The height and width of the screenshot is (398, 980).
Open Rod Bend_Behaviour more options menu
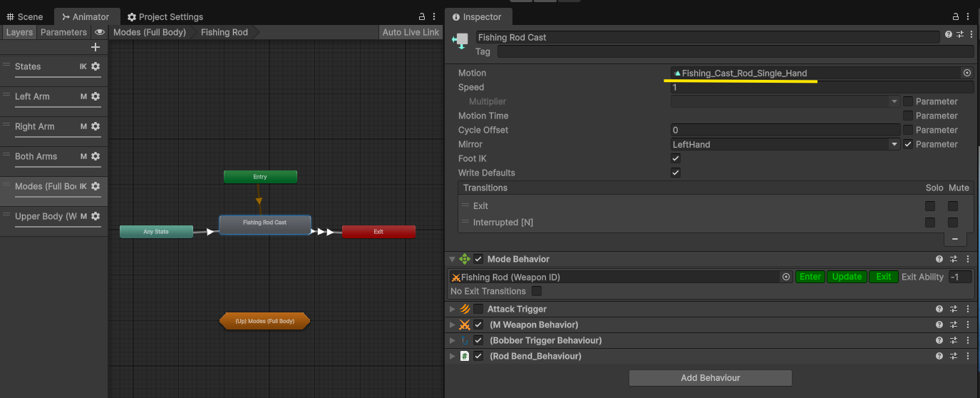click(x=968, y=356)
